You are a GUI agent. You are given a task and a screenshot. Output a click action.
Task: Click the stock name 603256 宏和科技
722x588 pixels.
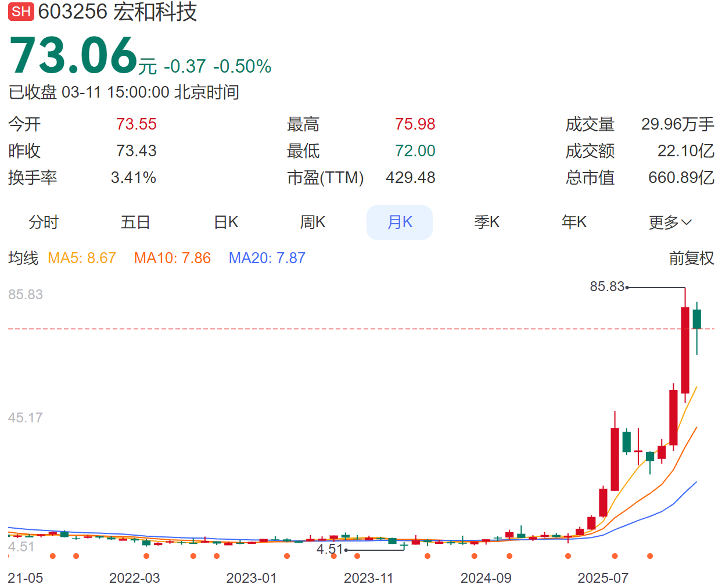pyautogui.click(x=118, y=12)
